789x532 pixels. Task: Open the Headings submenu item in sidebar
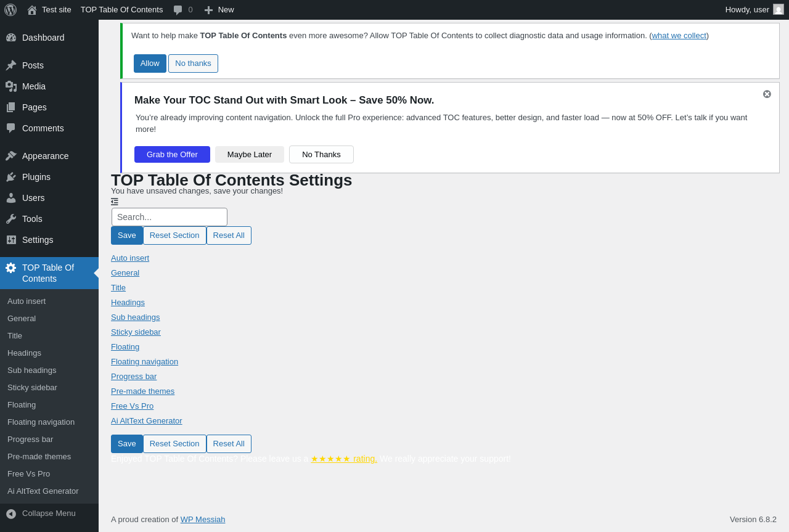click(x=24, y=353)
